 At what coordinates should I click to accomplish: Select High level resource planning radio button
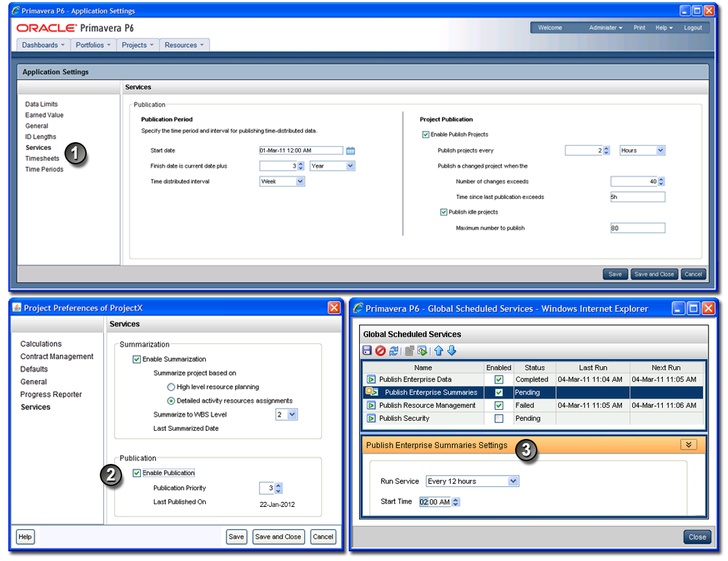point(171,387)
